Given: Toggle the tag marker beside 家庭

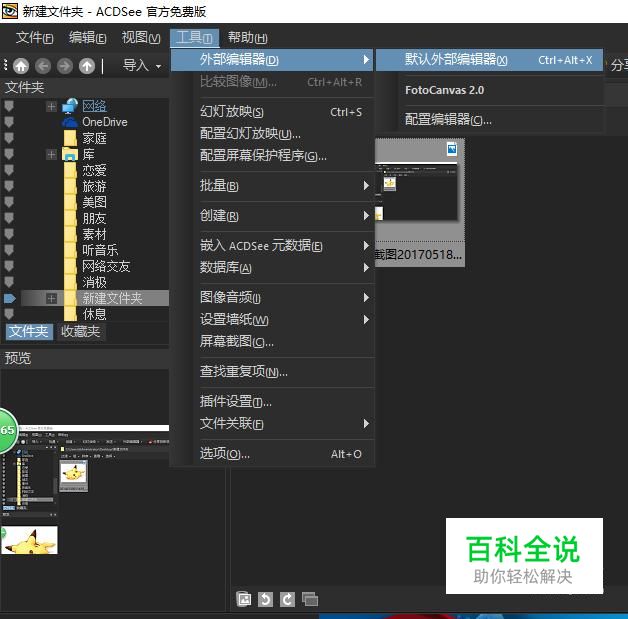Looking at the screenshot, I should pos(9,138).
